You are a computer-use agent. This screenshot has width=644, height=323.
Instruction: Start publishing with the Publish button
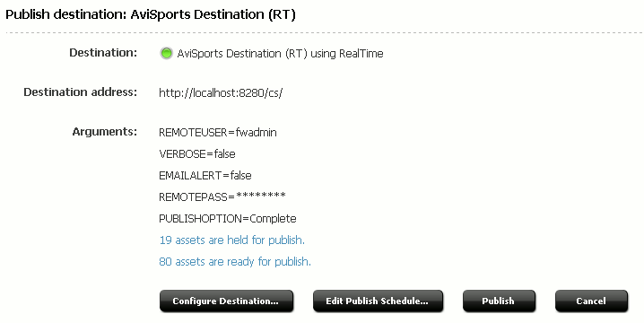tap(499, 301)
